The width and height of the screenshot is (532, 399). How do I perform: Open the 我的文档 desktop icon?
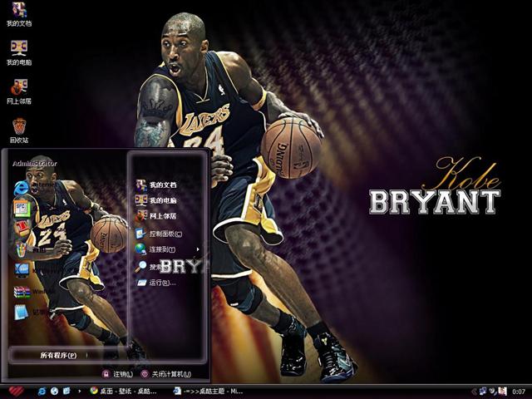19,14
